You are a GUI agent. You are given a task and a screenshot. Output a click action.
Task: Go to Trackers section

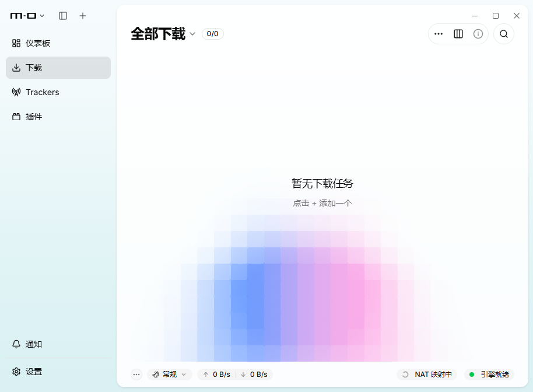point(58,92)
